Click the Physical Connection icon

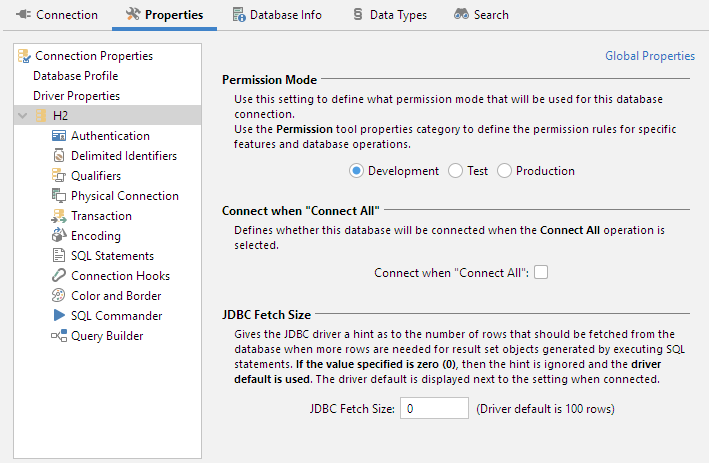[x=59, y=196]
